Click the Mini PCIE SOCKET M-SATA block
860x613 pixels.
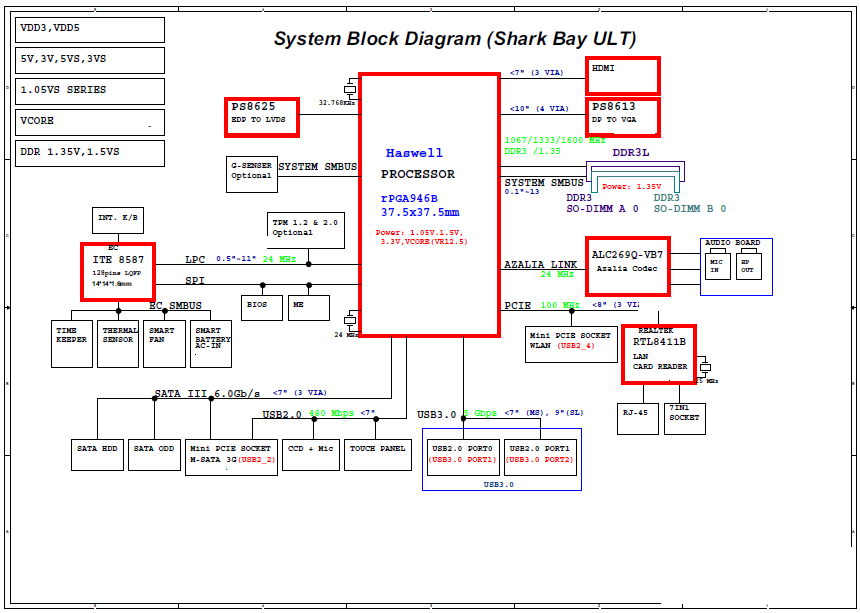231,457
